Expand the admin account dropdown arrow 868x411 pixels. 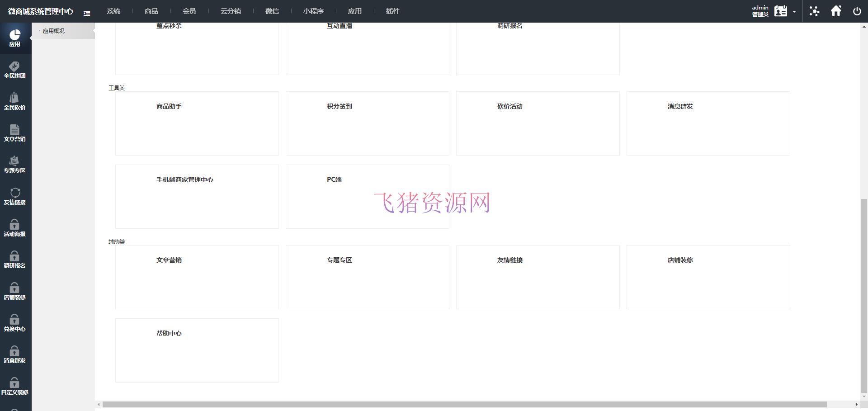[x=794, y=12]
